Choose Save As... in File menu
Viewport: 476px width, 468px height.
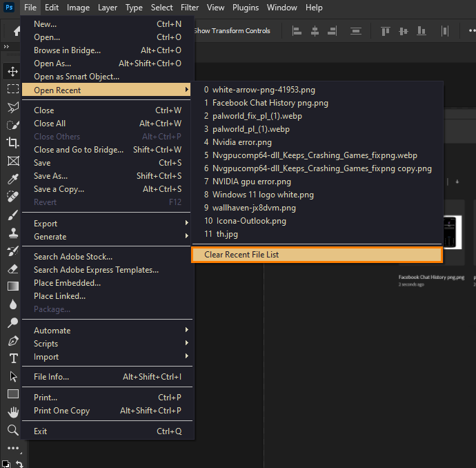pos(106,176)
